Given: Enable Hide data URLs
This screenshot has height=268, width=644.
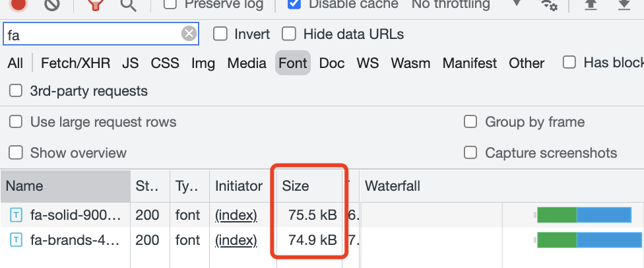Looking at the screenshot, I should pyautogui.click(x=289, y=34).
